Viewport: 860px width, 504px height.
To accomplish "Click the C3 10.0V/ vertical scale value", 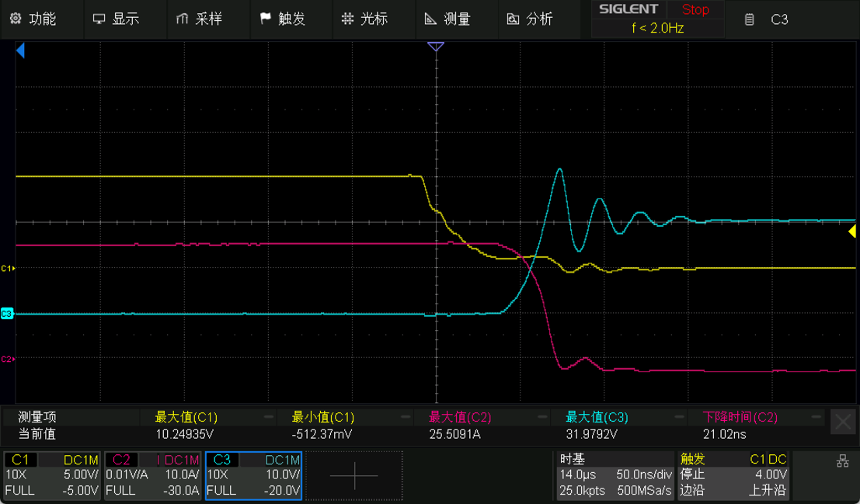I will click(283, 475).
